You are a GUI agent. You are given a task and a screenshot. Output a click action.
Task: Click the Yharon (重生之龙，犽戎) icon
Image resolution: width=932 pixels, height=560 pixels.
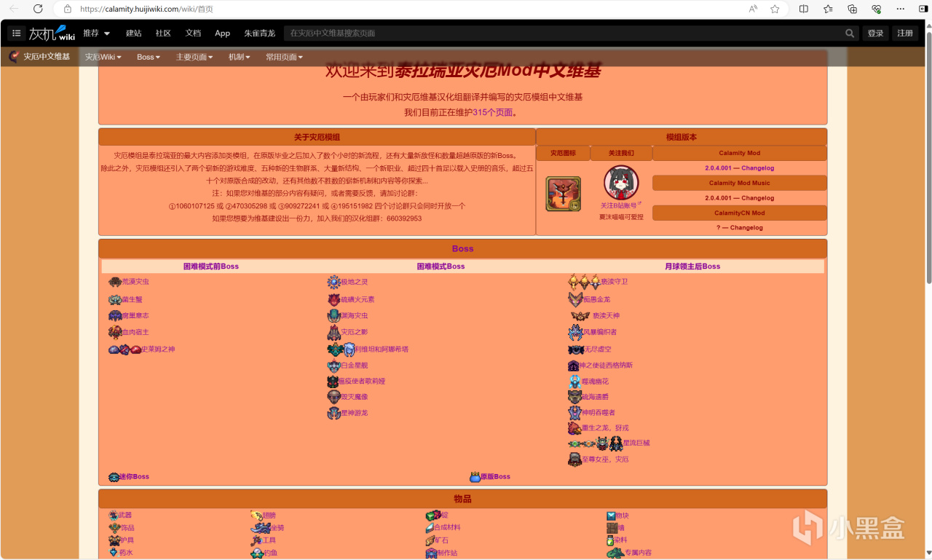coord(574,428)
